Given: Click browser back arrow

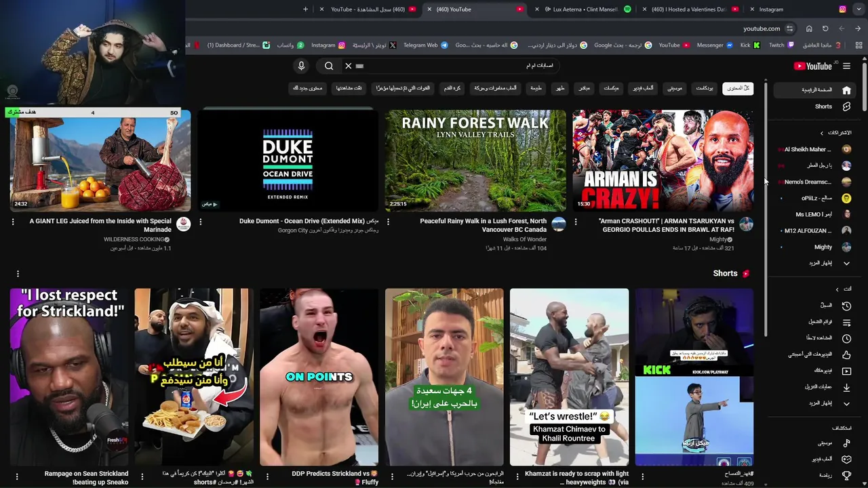Looking at the screenshot, I should (858, 28).
